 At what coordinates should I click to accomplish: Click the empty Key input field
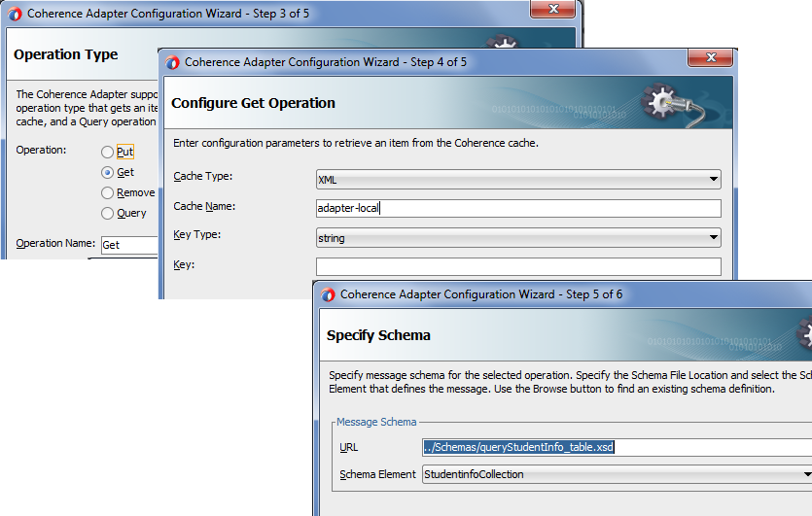[518, 266]
